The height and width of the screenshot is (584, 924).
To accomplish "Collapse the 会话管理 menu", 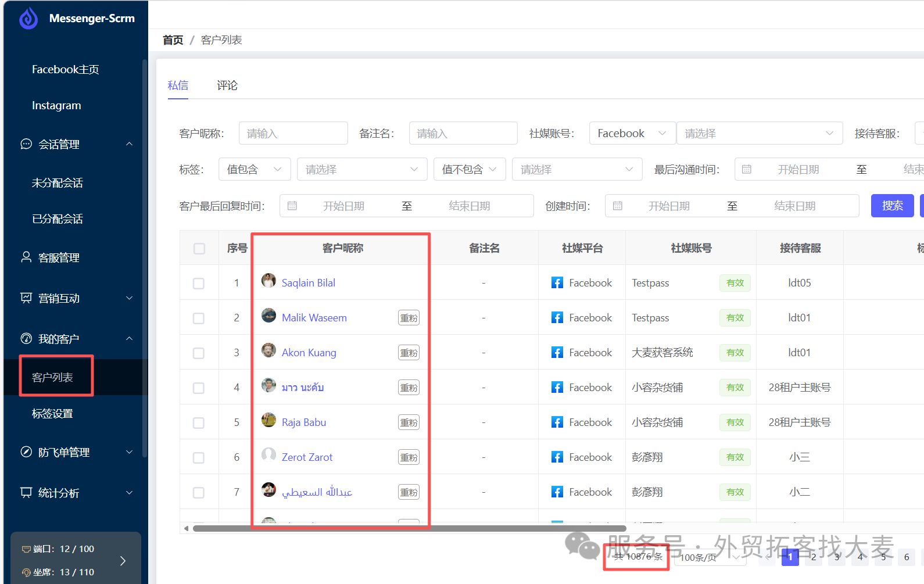I will (130, 144).
